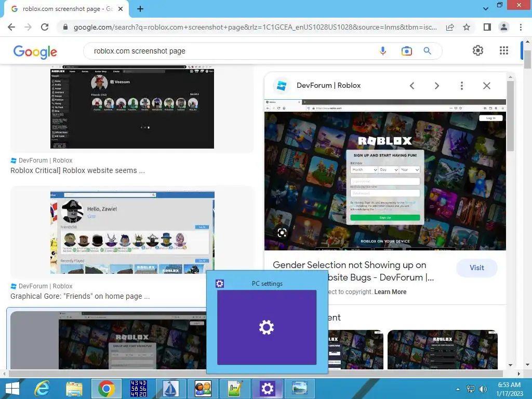Open File Explorer from taskbar
Screen dimensions: 532x399
point(74,389)
